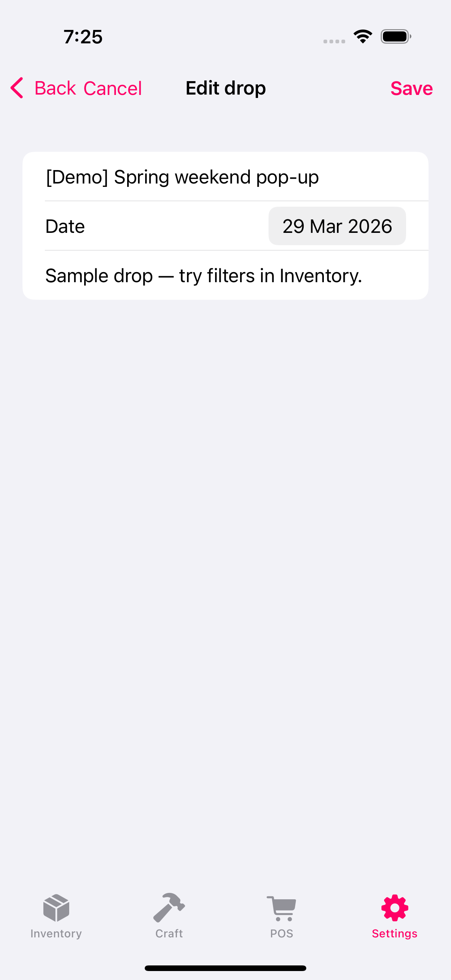Tap the Craft hammer icon
This screenshot has height=980, width=451.
click(x=169, y=908)
